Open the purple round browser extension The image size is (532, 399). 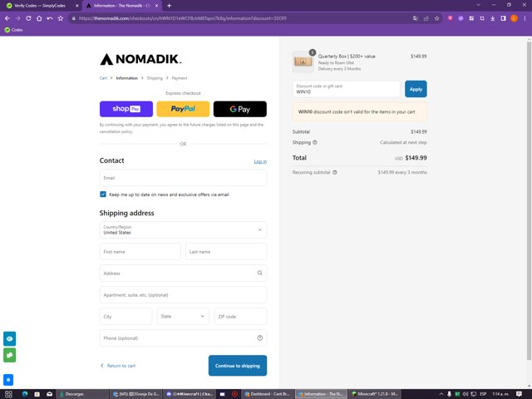(461, 18)
